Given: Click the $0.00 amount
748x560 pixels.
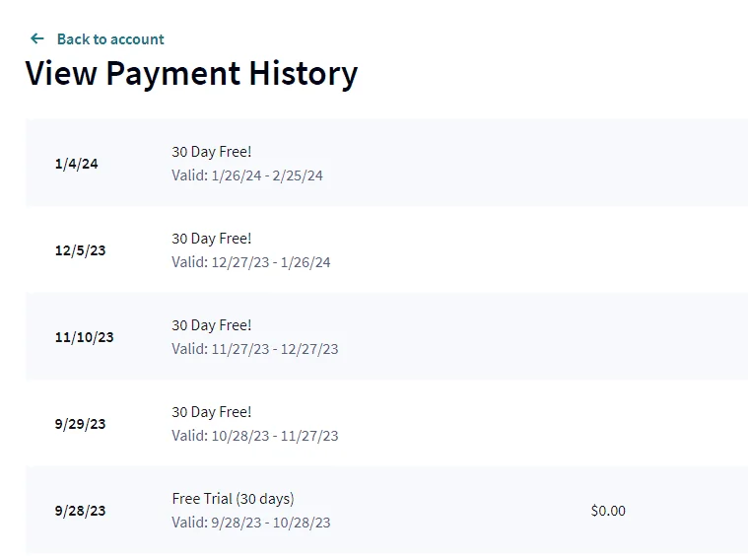Looking at the screenshot, I should click(x=608, y=511).
